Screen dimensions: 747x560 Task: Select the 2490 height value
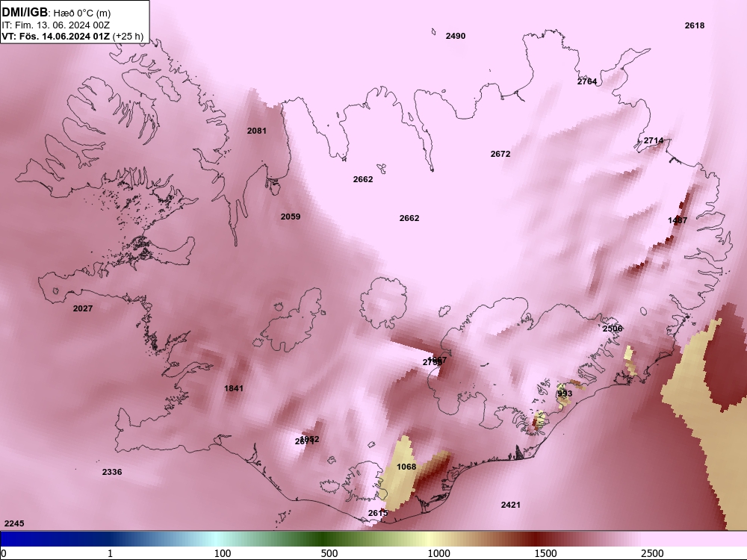pos(456,36)
